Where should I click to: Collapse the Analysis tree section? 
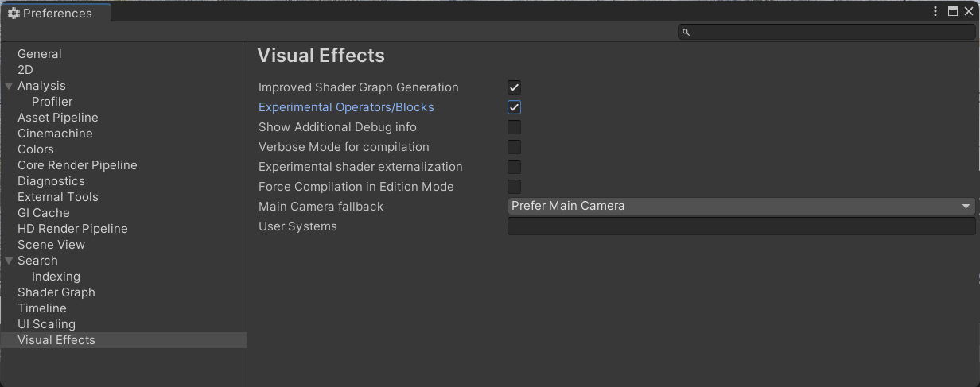[9, 86]
